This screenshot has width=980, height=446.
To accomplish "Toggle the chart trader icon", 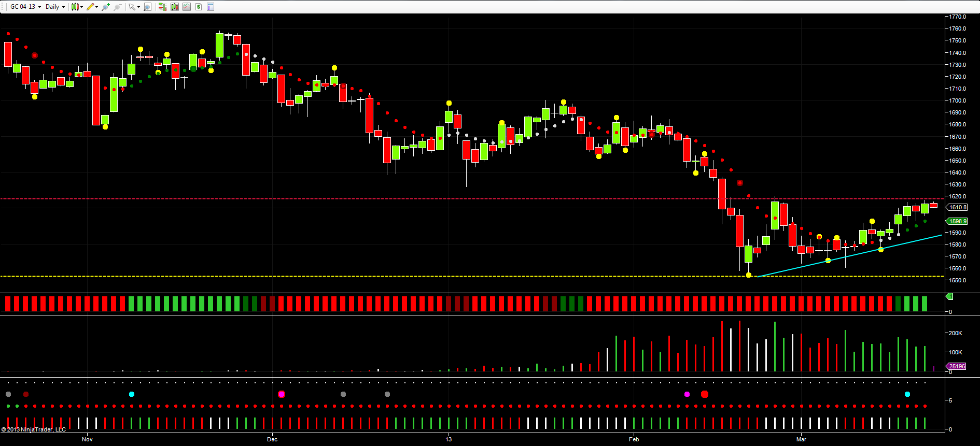I will coord(162,7).
